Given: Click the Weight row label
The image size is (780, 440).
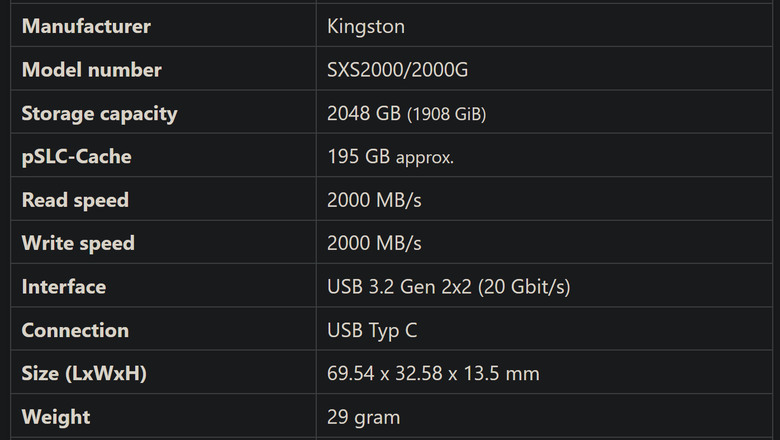Looking at the screenshot, I should 56,418.
